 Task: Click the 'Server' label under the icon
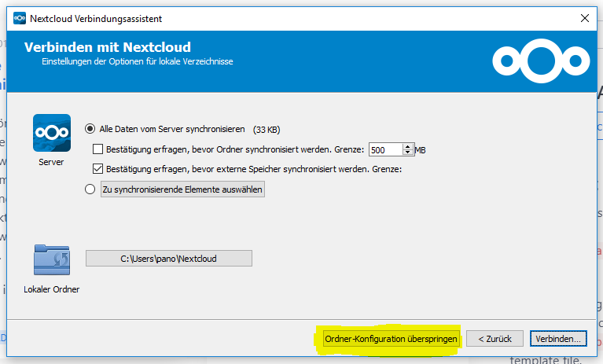coord(51,163)
